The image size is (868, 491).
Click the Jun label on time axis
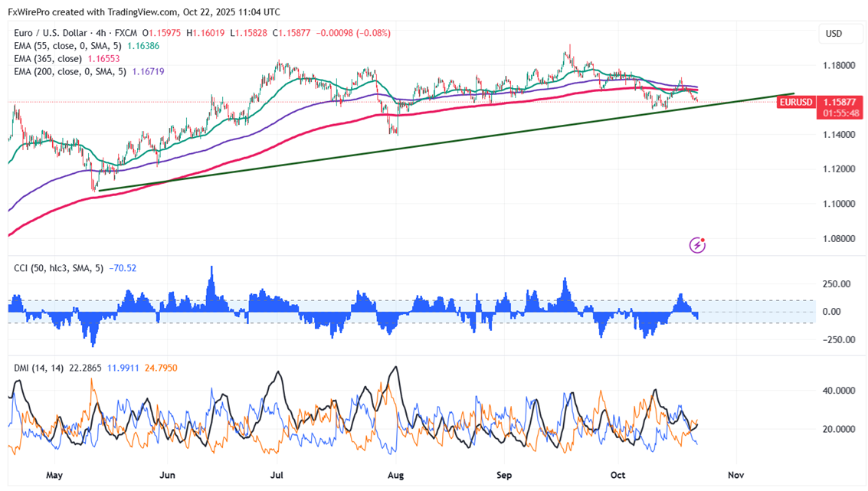pyautogui.click(x=167, y=475)
